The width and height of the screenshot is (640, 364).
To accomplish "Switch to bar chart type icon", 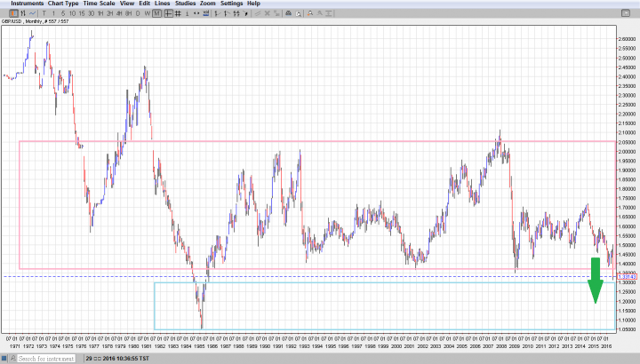I will [x=21, y=13].
